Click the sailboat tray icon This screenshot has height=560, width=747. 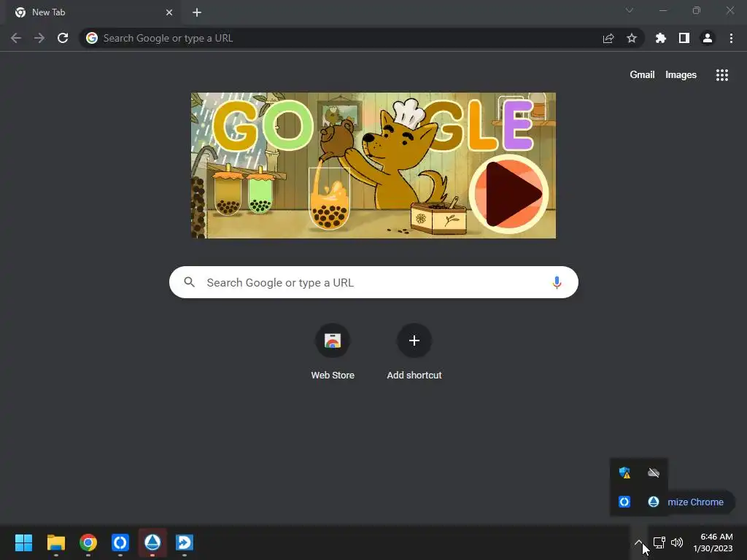[654, 502]
